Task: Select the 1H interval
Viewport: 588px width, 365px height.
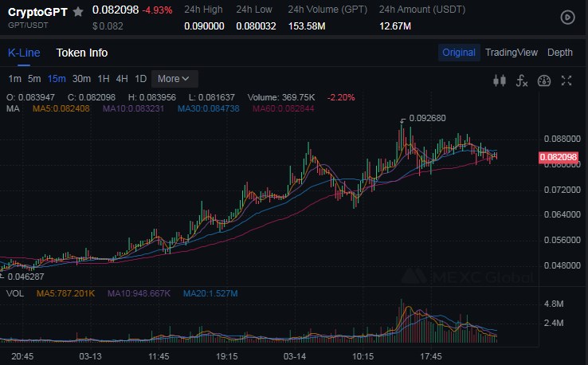Action: pyautogui.click(x=104, y=79)
